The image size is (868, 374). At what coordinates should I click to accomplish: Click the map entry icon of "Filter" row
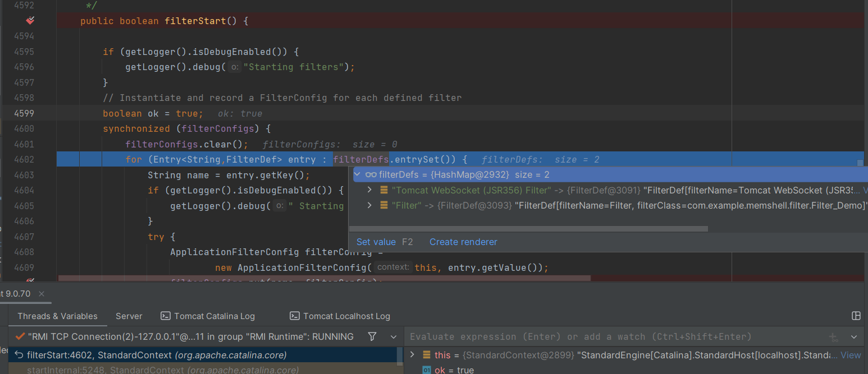(383, 205)
